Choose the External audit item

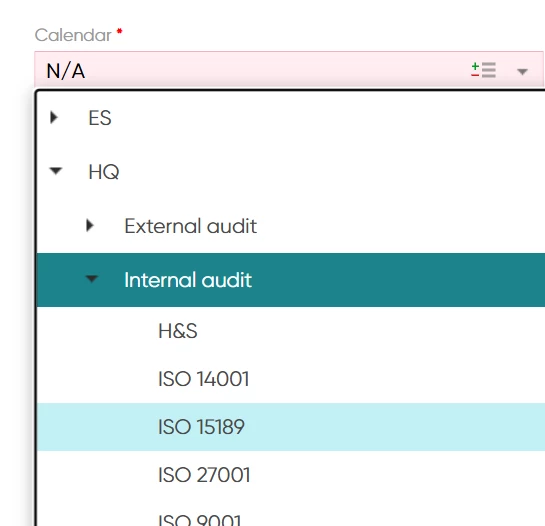click(190, 226)
